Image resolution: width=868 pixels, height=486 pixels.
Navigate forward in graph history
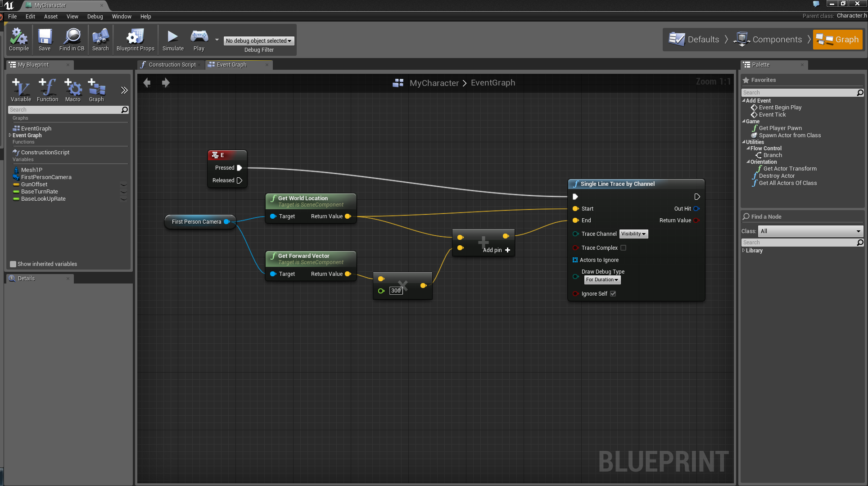coord(166,82)
